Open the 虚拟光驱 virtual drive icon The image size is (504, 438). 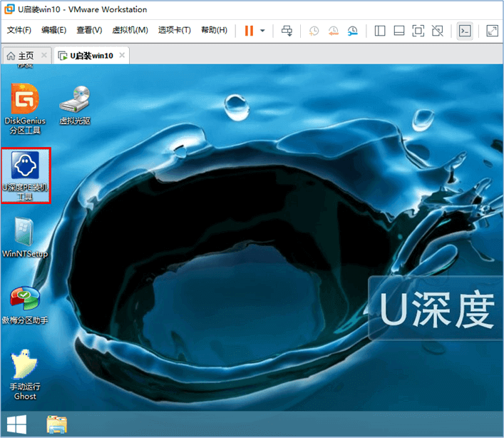pos(75,105)
